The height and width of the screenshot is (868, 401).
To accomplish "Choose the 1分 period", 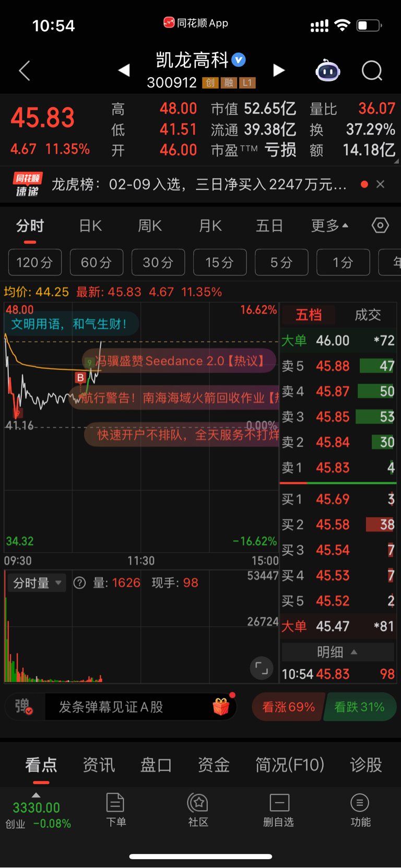I will [343, 262].
